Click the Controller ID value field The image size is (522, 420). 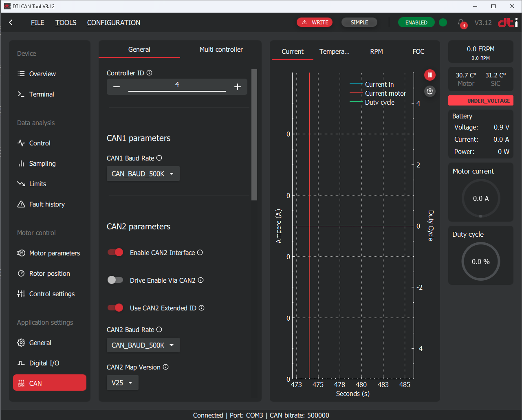pos(177,85)
